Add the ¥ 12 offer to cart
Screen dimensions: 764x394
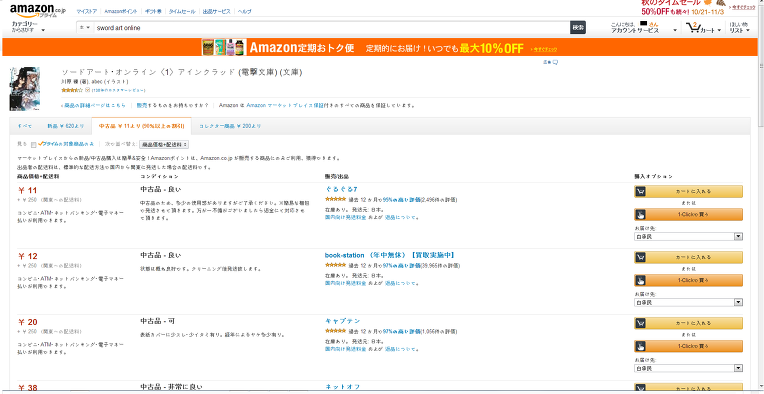click(x=688, y=257)
